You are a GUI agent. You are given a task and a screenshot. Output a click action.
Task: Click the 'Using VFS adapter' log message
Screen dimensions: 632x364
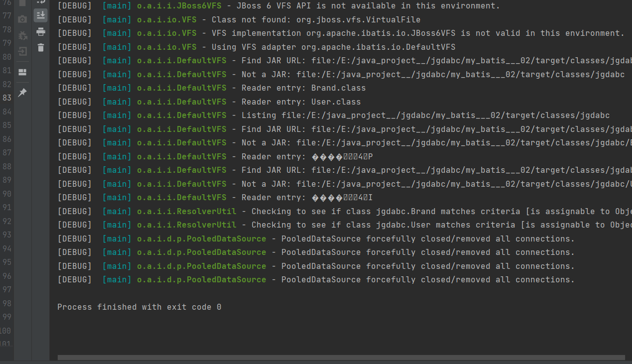coord(334,47)
